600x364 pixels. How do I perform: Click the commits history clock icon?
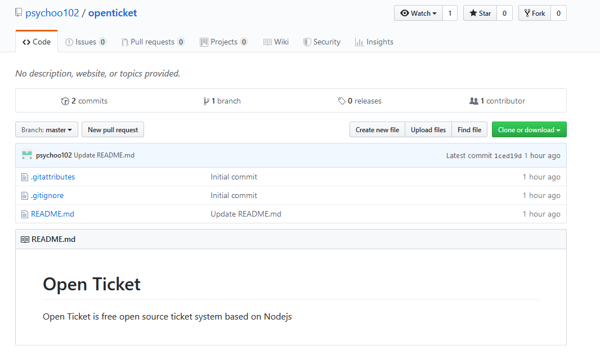coord(65,101)
